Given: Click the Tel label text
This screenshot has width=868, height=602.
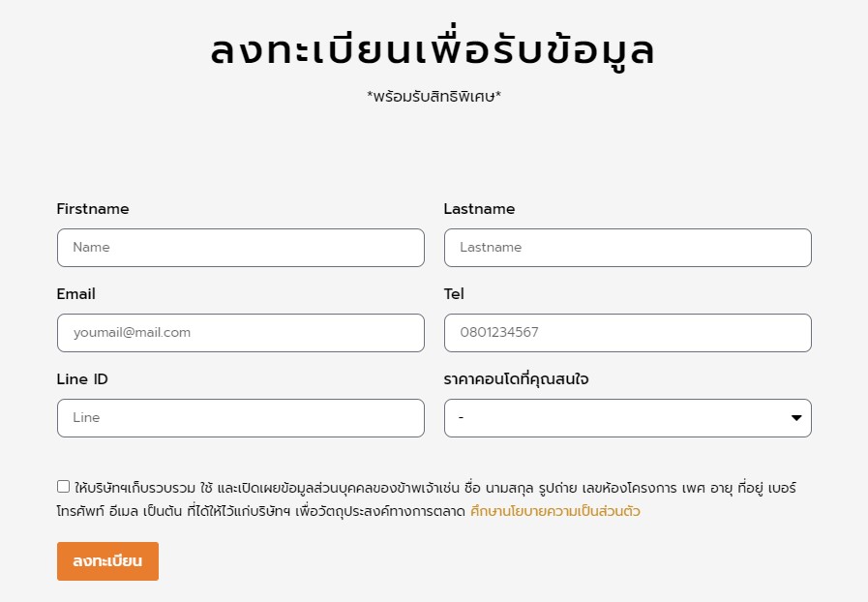Looking at the screenshot, I should click(454, 294).
